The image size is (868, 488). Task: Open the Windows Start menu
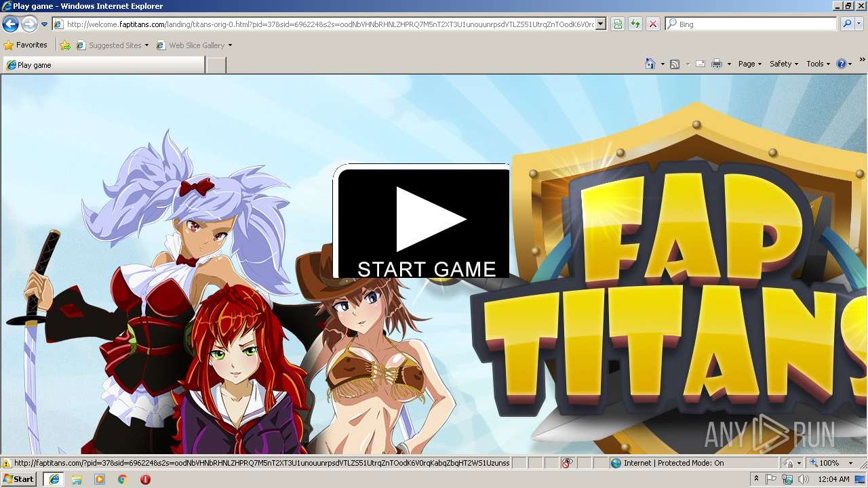[19, 479]
